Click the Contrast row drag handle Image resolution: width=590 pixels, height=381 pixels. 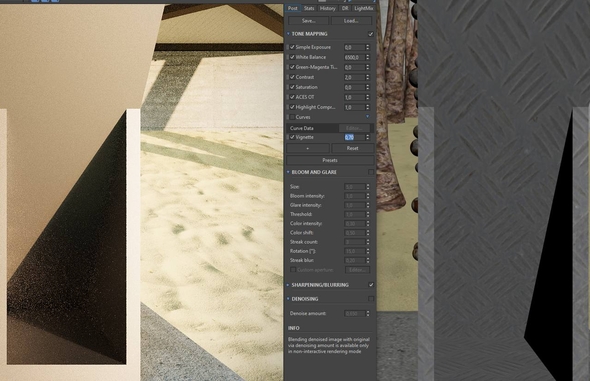288,77
